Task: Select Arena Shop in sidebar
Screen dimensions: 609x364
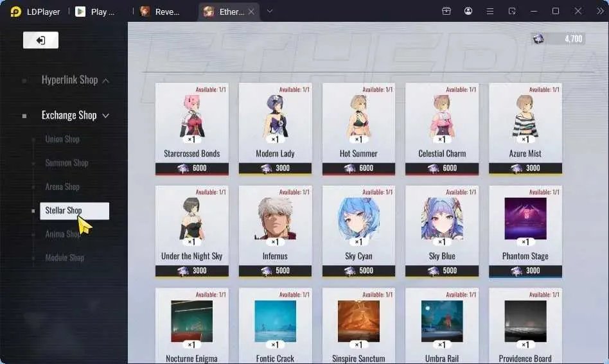Action: 62,187
